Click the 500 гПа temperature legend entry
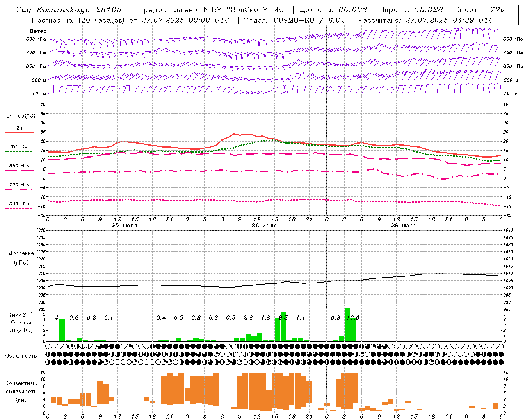Screen dimensions: 525x420 [x=19, y=204]
